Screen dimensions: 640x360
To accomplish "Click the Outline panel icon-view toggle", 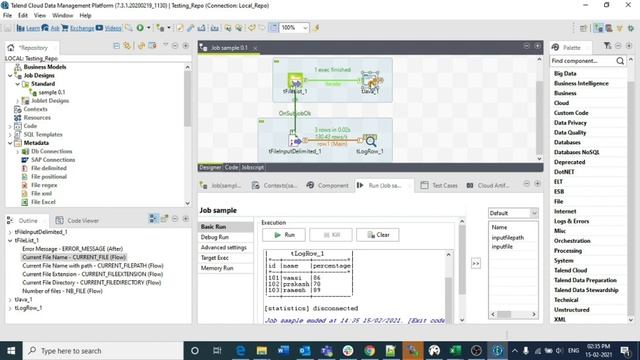I will pos(153,218).
